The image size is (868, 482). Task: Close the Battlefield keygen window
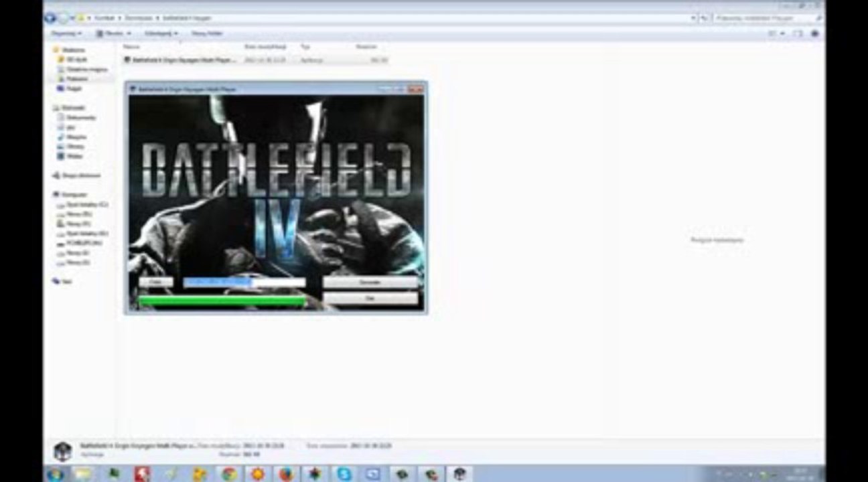coord(416,88)
